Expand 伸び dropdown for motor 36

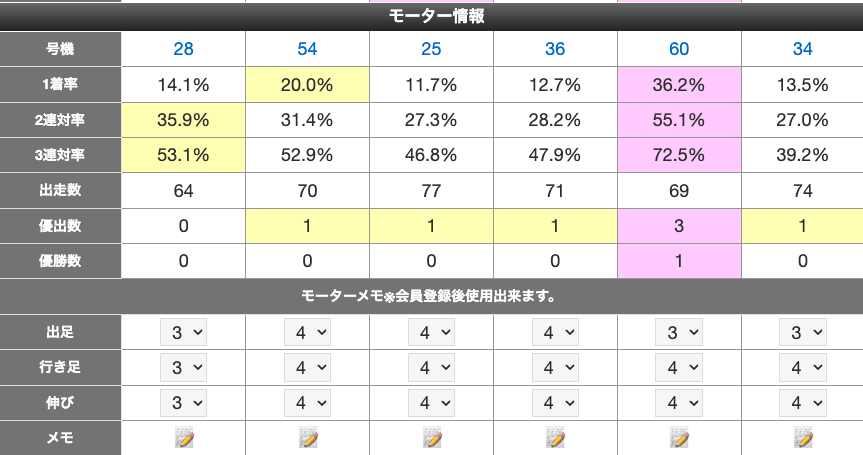(555, 402)
